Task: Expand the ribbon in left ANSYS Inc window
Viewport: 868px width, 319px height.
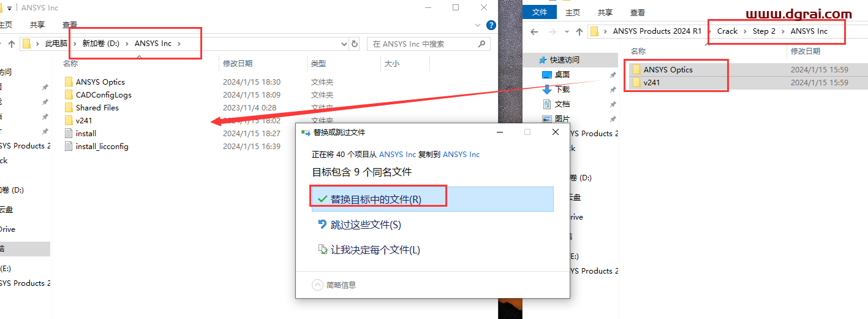Action: pos(478,25)
